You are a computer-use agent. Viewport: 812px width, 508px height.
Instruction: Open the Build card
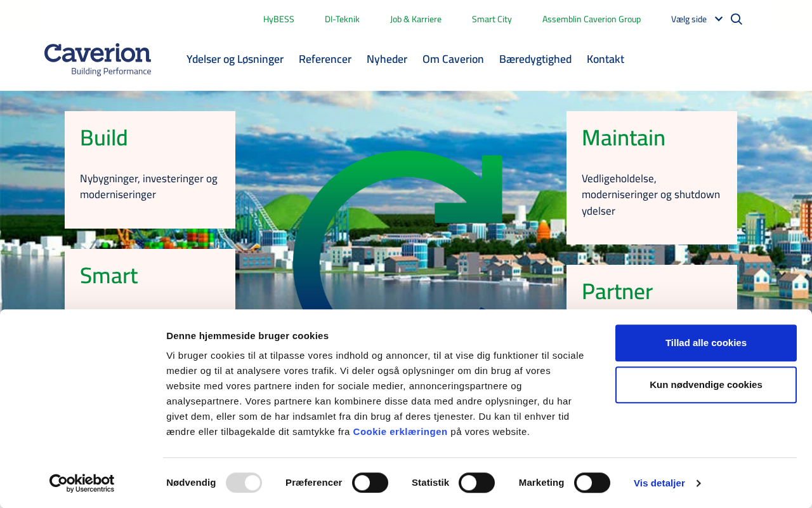[150, 170]
